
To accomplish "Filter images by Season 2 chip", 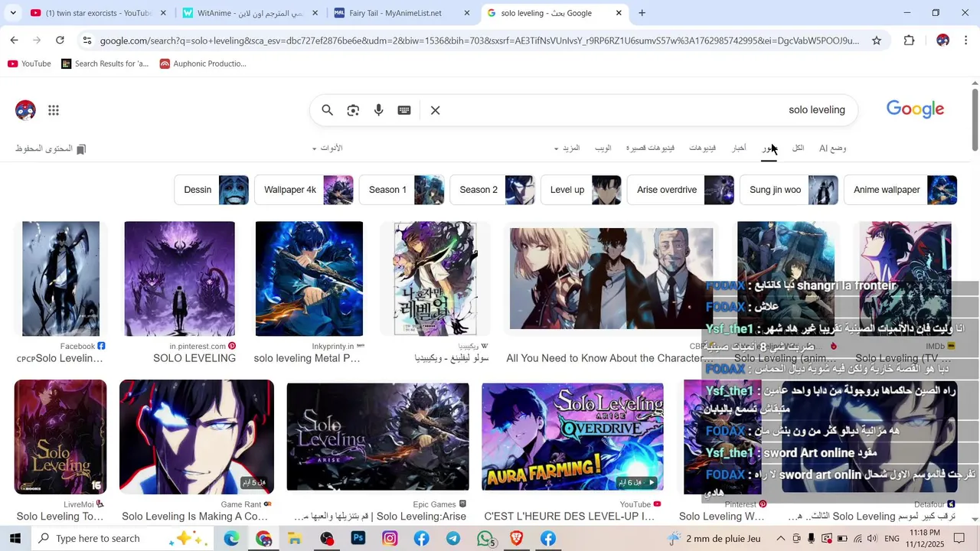I will pos(492,190).
